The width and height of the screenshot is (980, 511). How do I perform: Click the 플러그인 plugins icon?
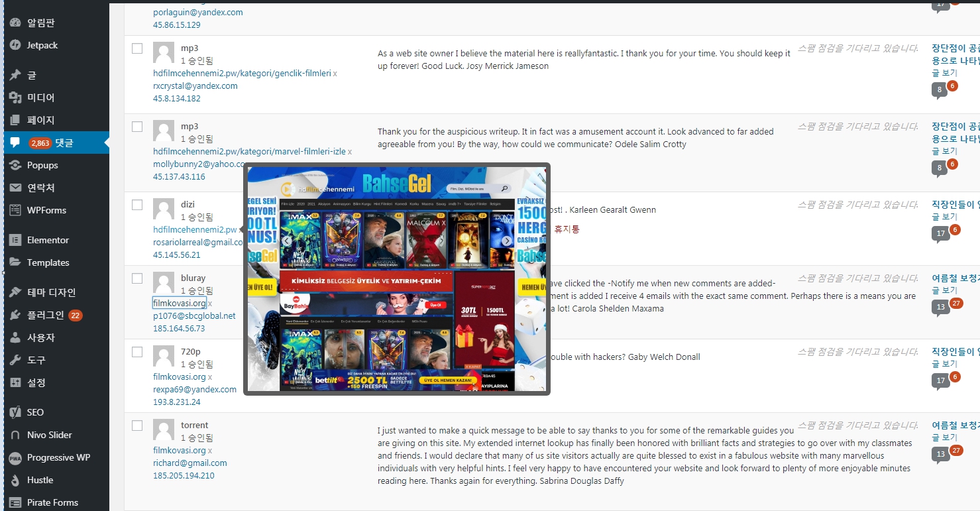pos(15,315)
